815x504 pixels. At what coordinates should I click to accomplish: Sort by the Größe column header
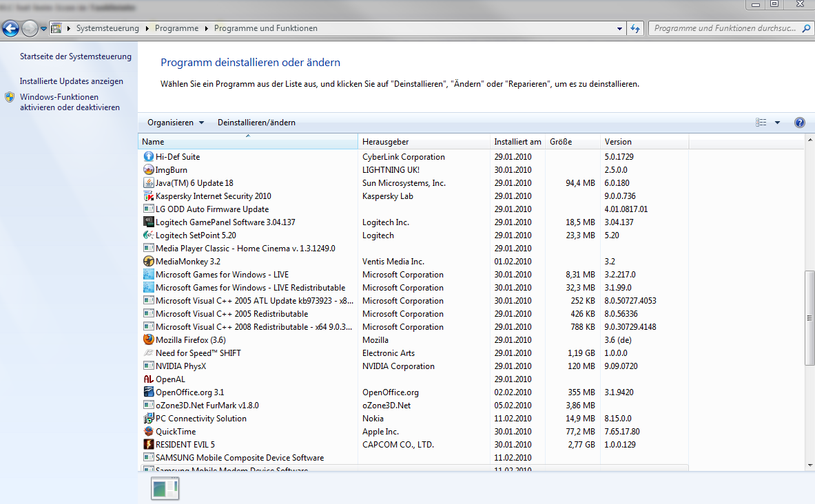coord(572,141)
